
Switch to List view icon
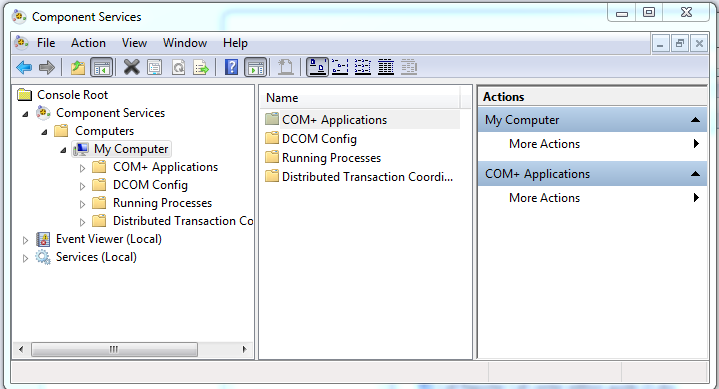363,67
